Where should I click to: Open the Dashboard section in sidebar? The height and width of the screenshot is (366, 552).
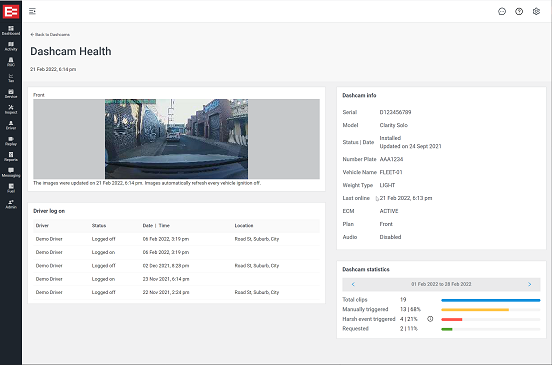11,30
